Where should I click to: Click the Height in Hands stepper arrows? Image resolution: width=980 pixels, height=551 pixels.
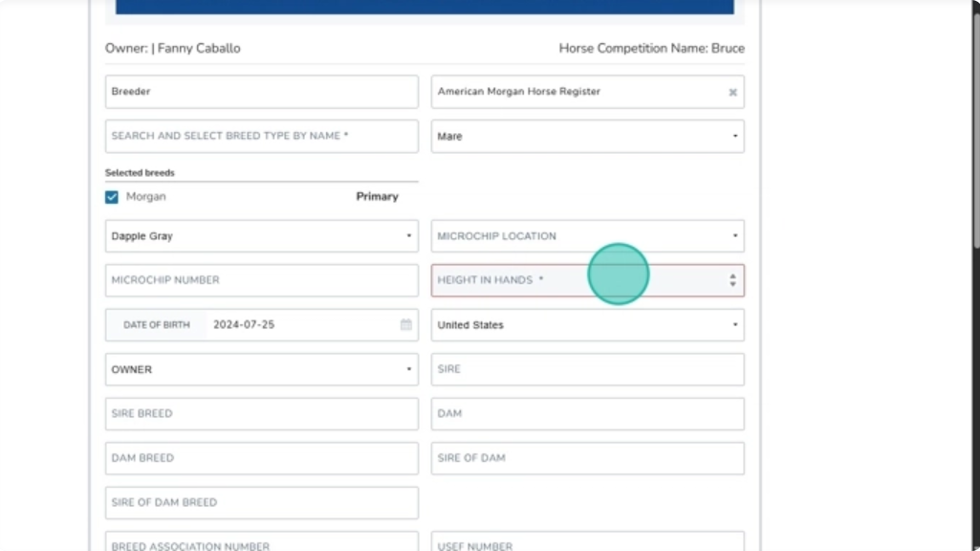point(732,280)
